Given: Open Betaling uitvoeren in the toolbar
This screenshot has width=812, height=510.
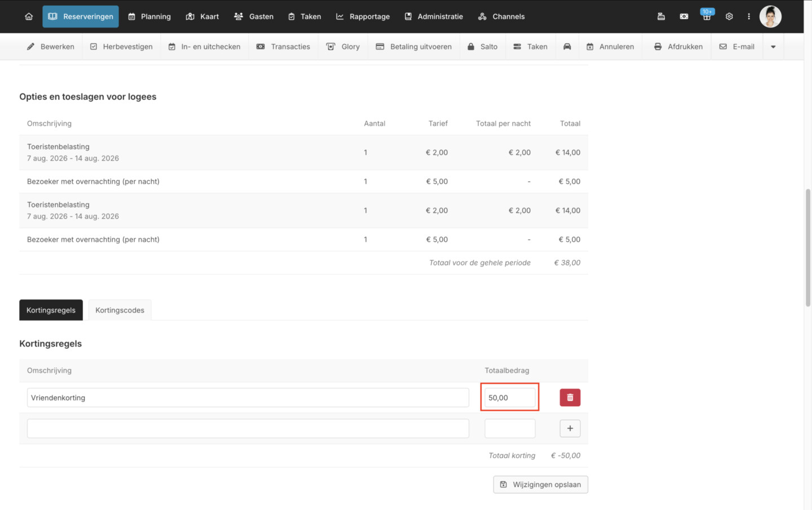Looking at the screenshot, I should click(414, 47).
